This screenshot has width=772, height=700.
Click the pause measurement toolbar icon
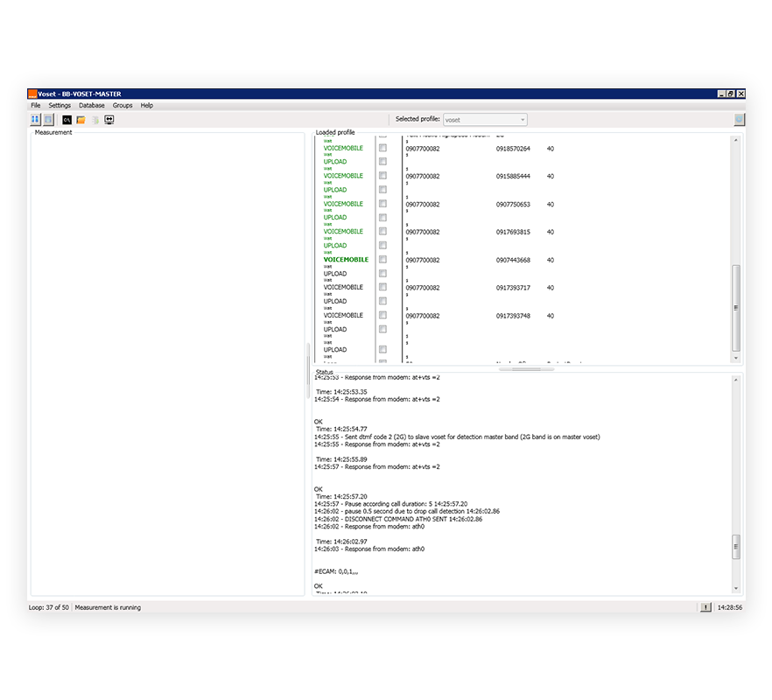click(35, 120)
